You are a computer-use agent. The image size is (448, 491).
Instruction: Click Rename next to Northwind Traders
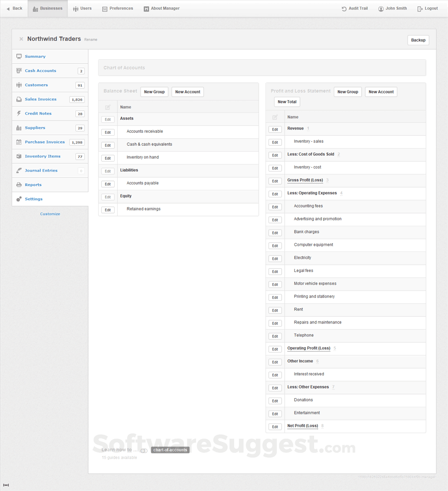tap(91, 39)
